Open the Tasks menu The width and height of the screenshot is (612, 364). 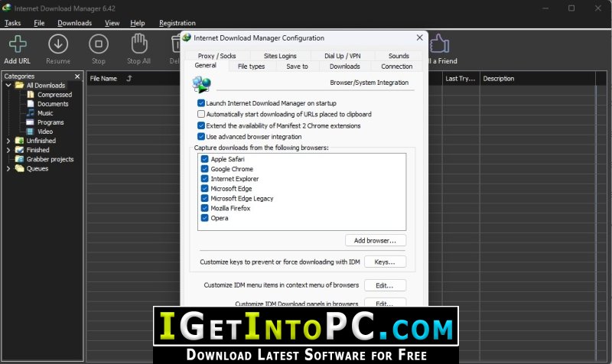tap(12, 23)
